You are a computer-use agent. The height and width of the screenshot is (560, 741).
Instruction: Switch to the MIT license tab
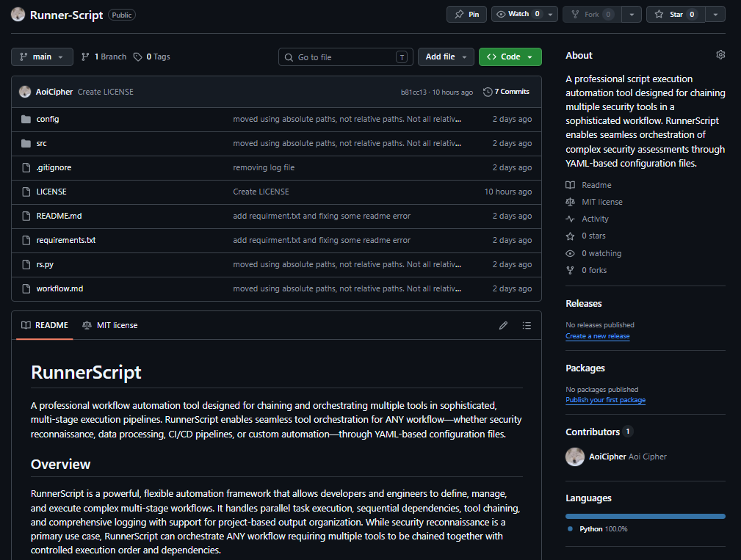coord(110,325)
